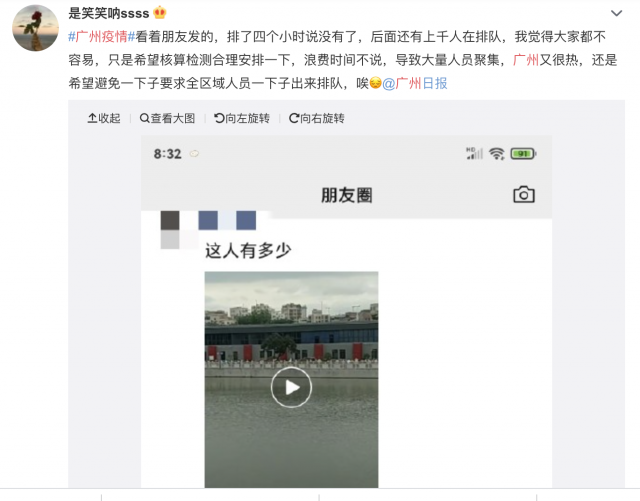Click the 这人有多少 caption text
The height and width of the screenshot is (501, 640).
coord(248,250)
